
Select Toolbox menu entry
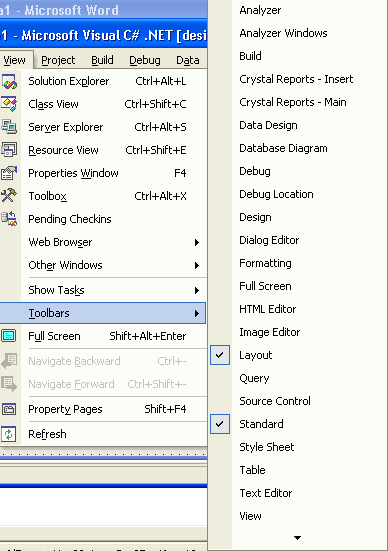pyautogui.click(x=103, y=196)
